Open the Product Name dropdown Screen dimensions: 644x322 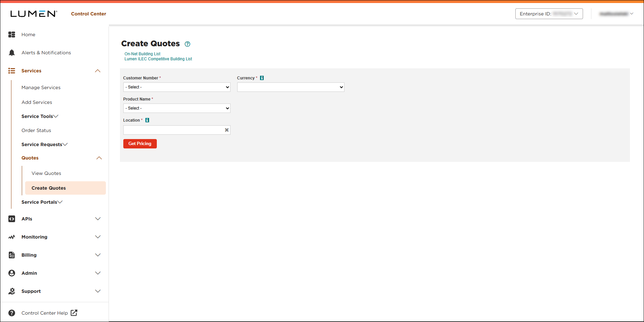(177, 108)
